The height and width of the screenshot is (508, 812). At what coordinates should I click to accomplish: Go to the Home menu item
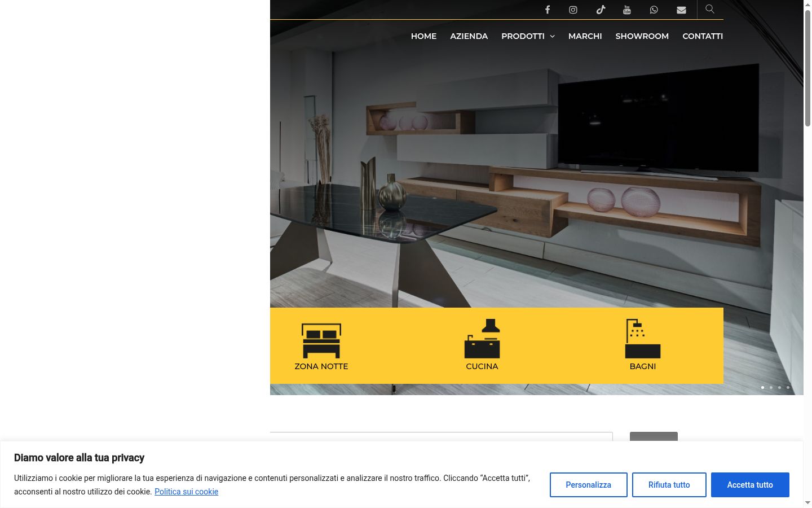coord(423,36)
